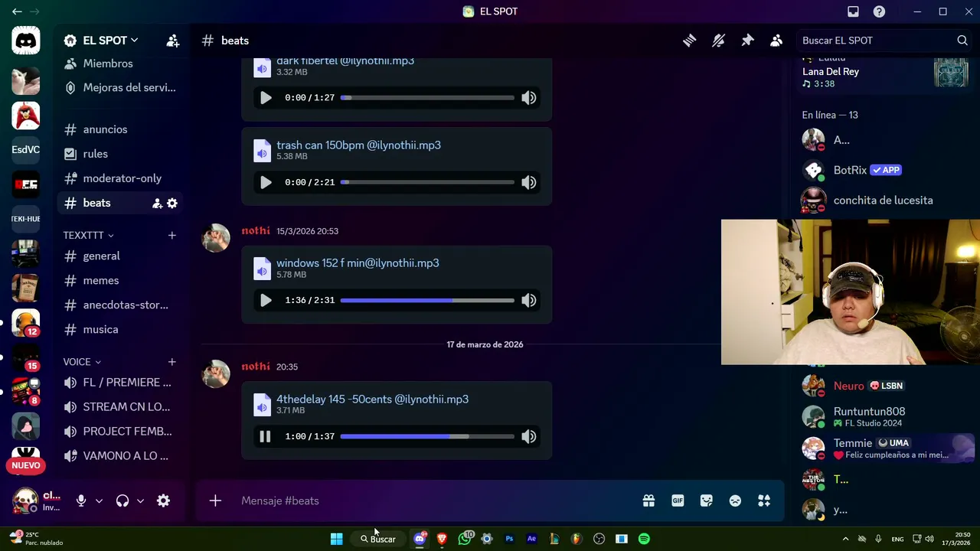This screenshot has width=980, height=551.
Task: Mute volume on trash can 150bpm player
Action: (x=529, y=182)
